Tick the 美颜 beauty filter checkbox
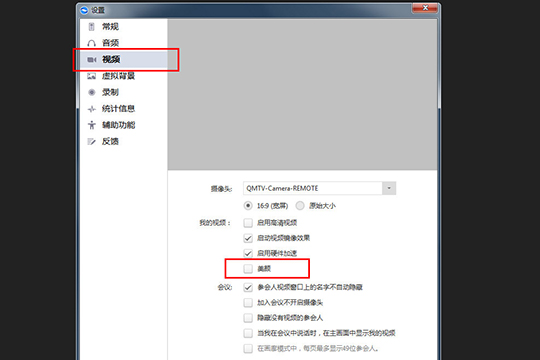 [x=248, y=268]
